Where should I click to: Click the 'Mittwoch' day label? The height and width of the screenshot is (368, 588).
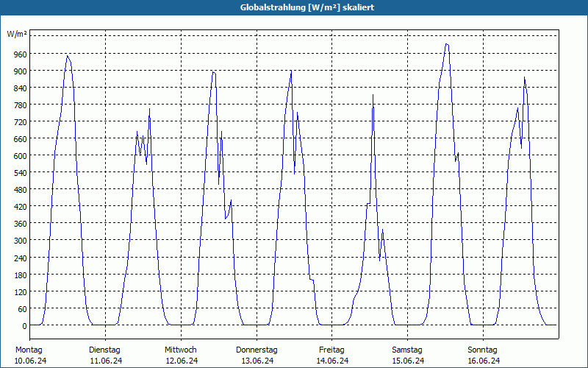point(180,350)
